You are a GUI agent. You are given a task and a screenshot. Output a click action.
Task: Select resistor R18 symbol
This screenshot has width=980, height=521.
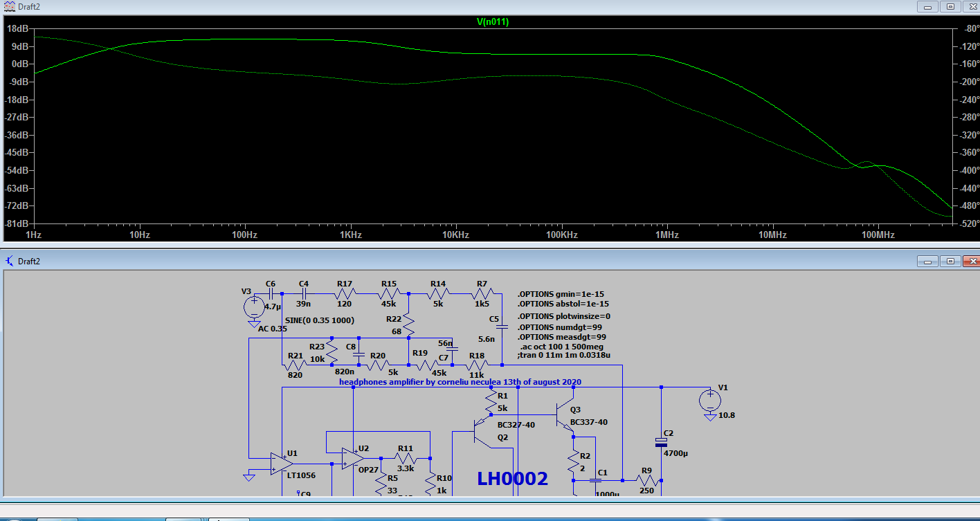click(477, 365)
